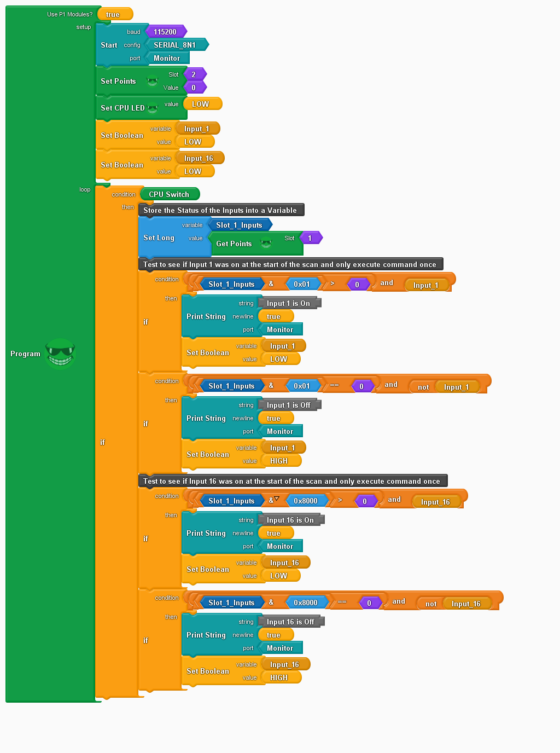Select the 'Input 16 is Off' string block
The height and width of the screenshot is (753, 560).
click(x=291, y=622)
